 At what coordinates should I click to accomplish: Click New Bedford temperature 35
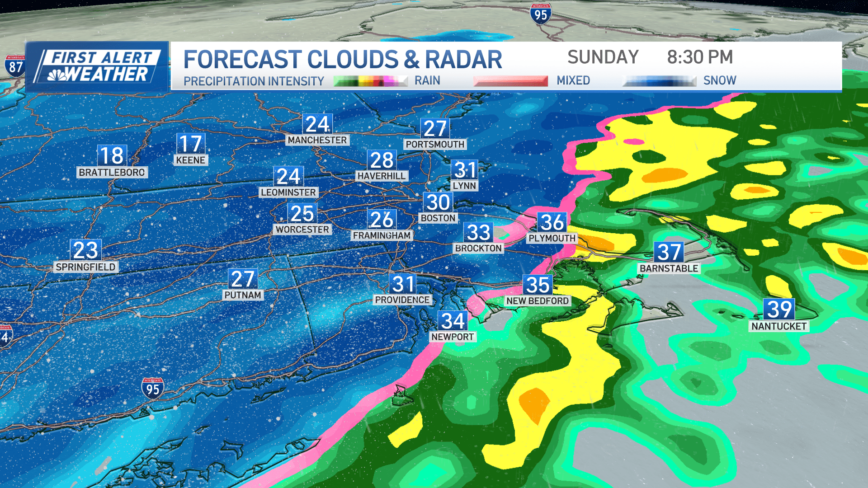click(x=538, y=285)
